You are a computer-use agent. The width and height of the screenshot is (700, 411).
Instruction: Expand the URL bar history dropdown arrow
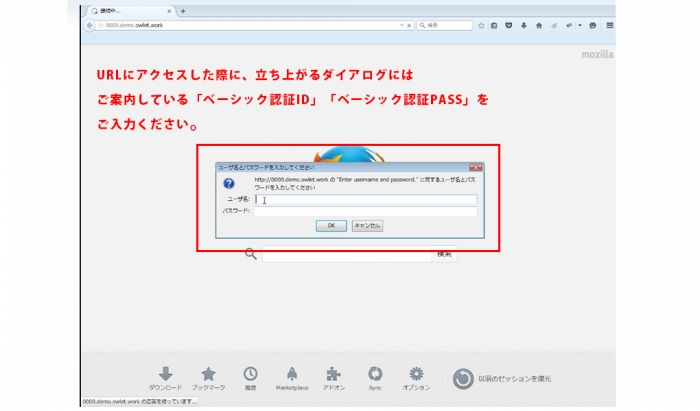tap(401, 25)
